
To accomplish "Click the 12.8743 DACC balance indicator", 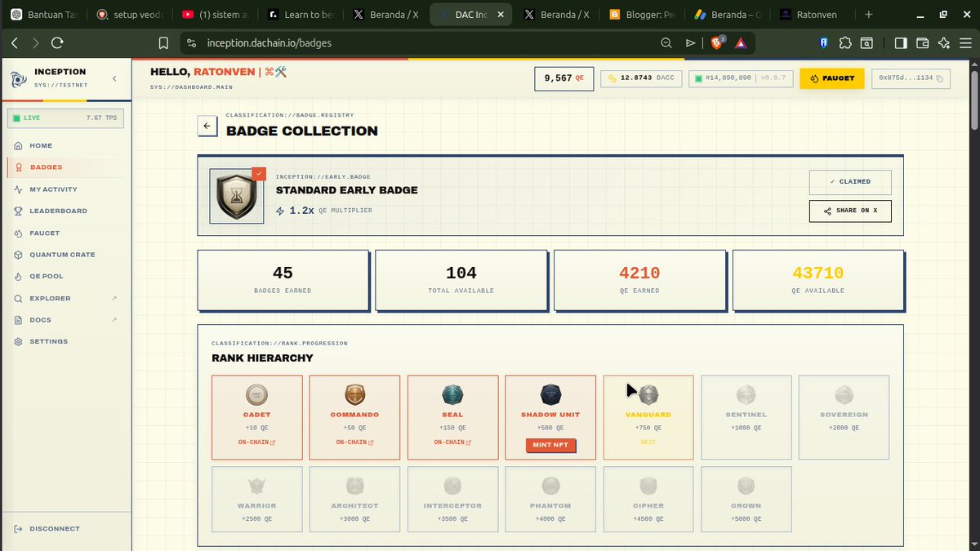I will [x=641, y=78].
